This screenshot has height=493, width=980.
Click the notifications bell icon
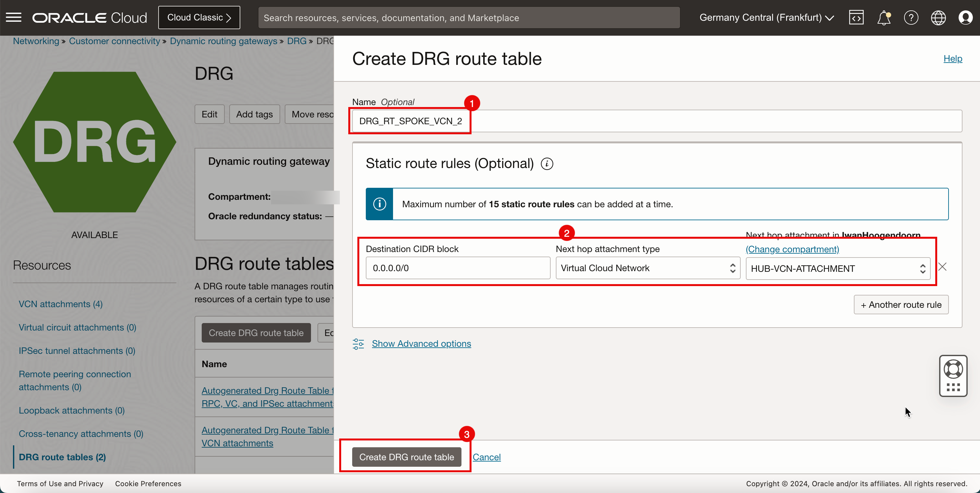pos(883,18)
